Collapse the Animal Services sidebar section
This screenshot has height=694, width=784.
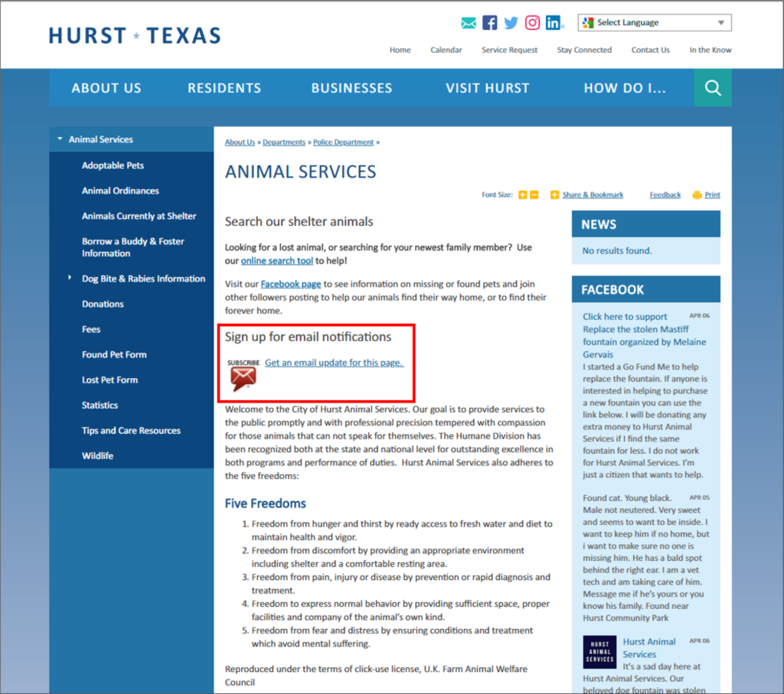60,139
